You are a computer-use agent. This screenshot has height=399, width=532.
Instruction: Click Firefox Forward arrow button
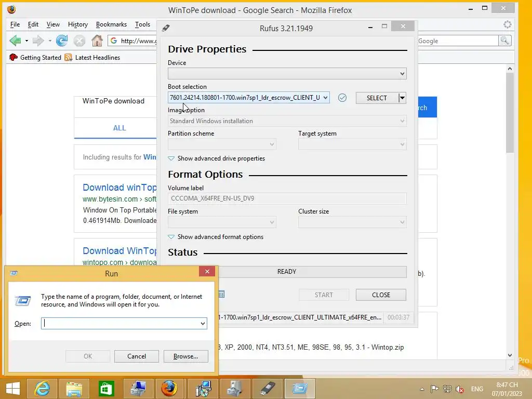point(38,41)
